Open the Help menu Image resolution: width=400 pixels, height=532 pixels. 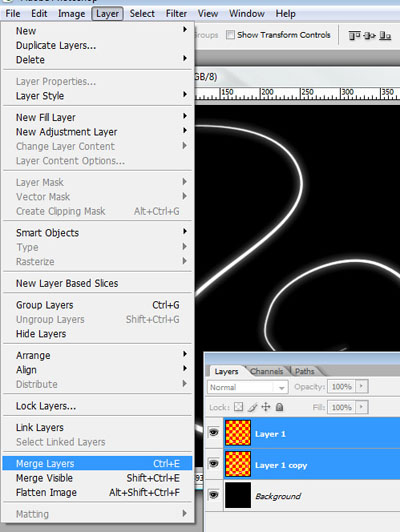pyautogui.click(x=285, y=14)
